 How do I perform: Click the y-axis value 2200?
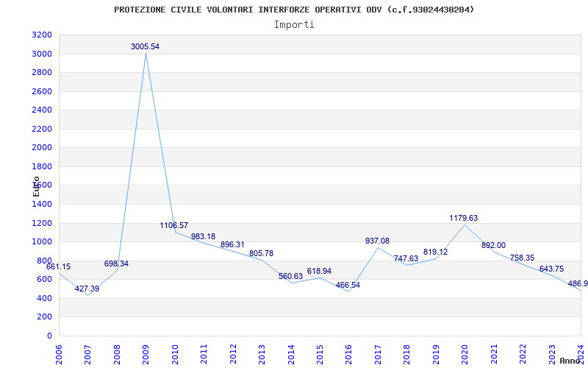click(43, 129)
